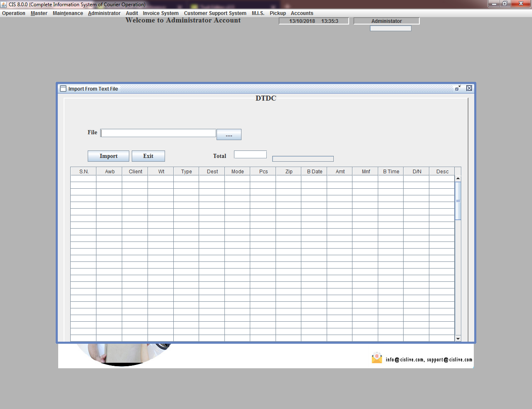Select the Zip column header
532x409 pixels.
(289, 171)
